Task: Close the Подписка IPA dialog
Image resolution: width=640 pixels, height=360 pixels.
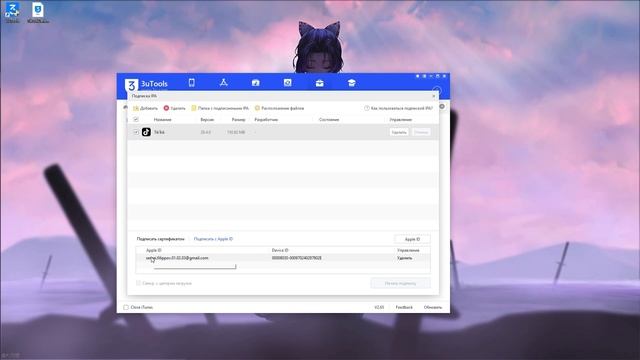Action: pyautogui.click(x=433, y=96)
